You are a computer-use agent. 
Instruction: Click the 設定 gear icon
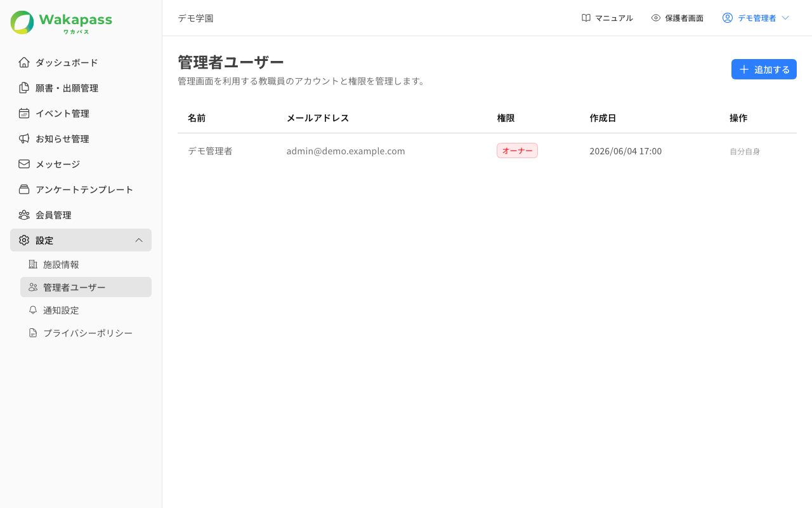tap(24, 240)
